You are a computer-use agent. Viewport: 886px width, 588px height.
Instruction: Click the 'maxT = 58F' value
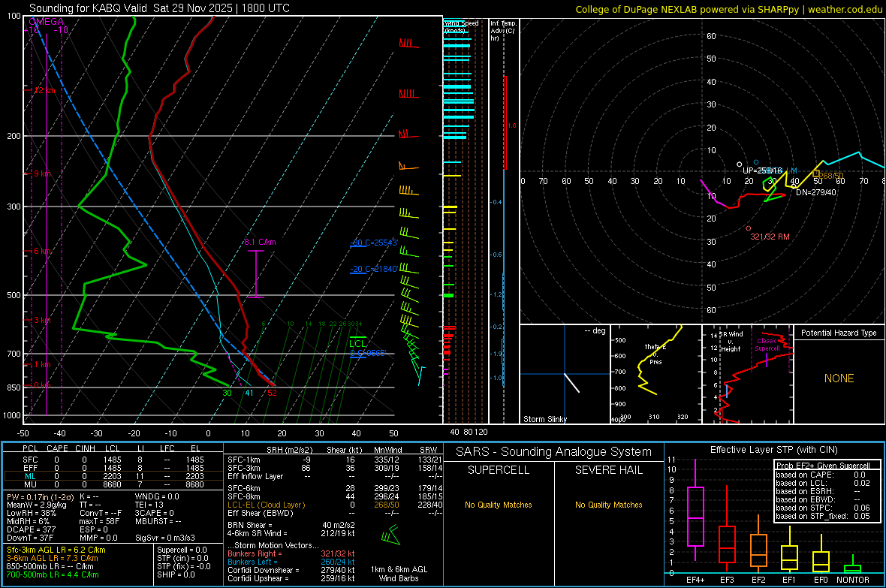pyautogui.click(x=99, y=521)
